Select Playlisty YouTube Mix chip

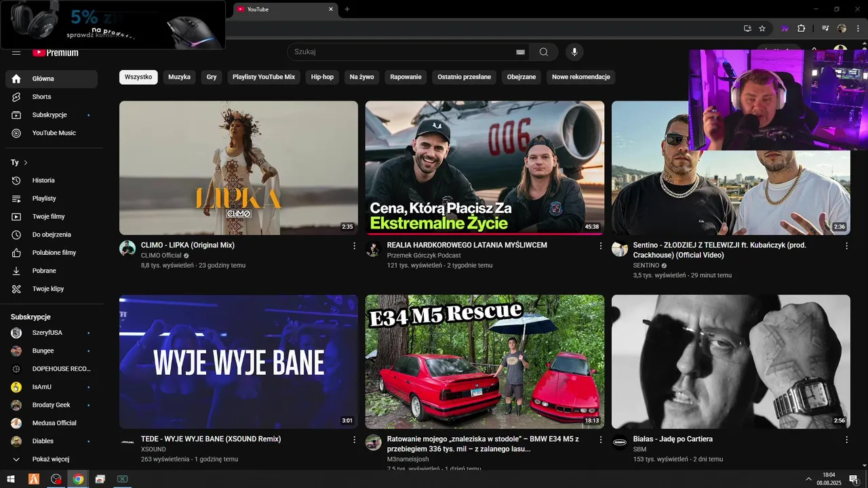(x=264, y=77)
